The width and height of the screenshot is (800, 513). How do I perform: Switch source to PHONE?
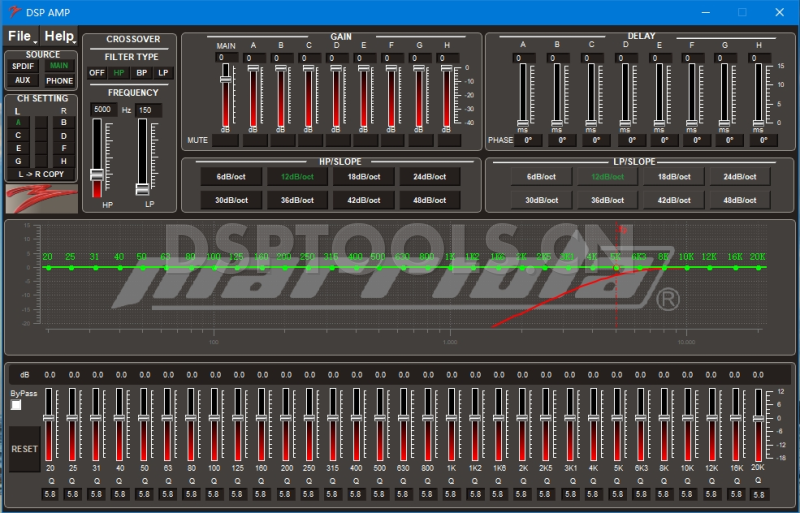[x=60, y=81]
